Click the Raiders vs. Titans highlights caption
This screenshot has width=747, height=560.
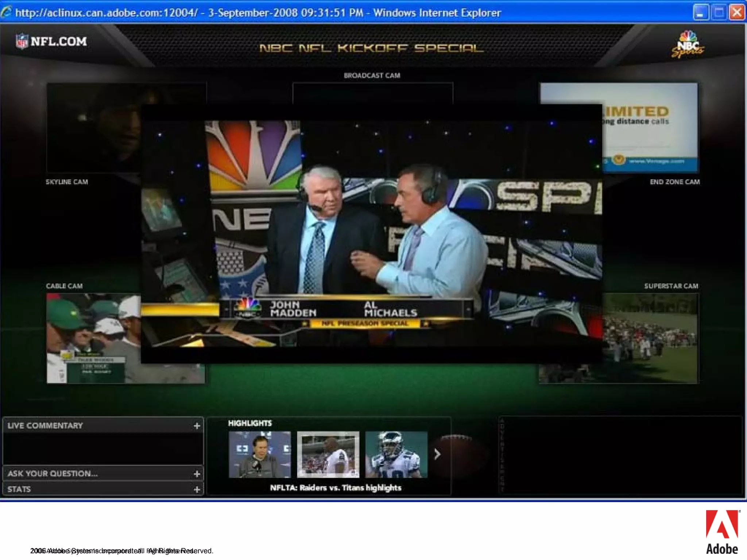[336, 488]
